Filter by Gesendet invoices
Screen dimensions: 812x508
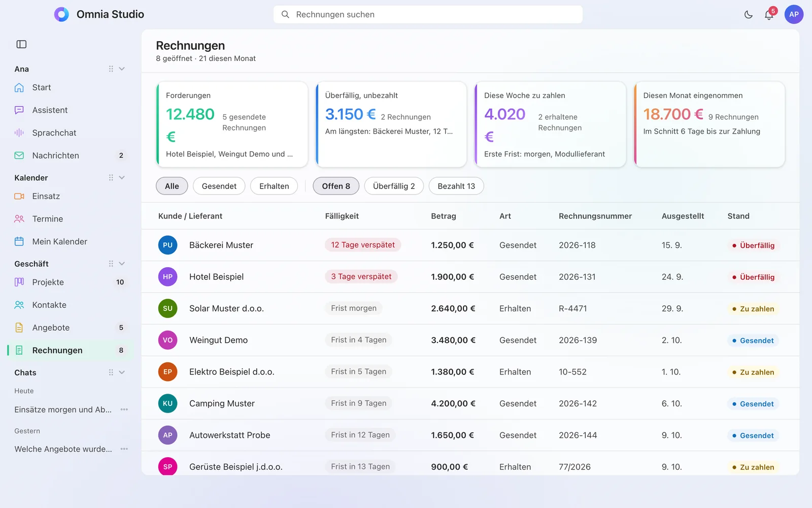[219, 186]
